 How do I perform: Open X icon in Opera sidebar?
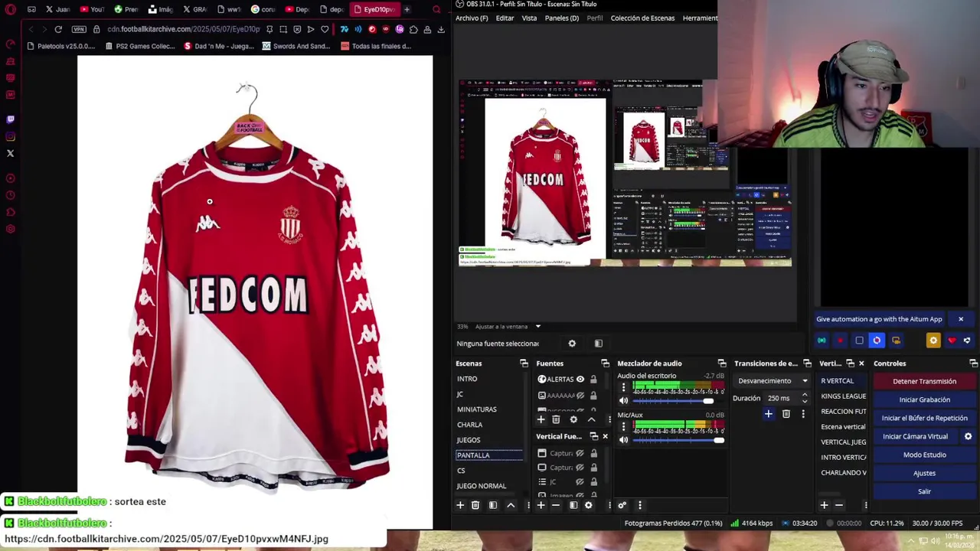10,153
